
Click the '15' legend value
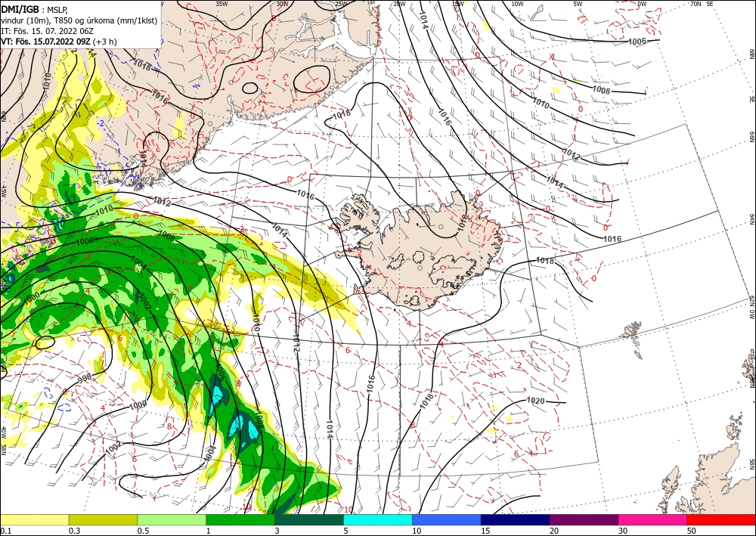click(x=485, y=531)
